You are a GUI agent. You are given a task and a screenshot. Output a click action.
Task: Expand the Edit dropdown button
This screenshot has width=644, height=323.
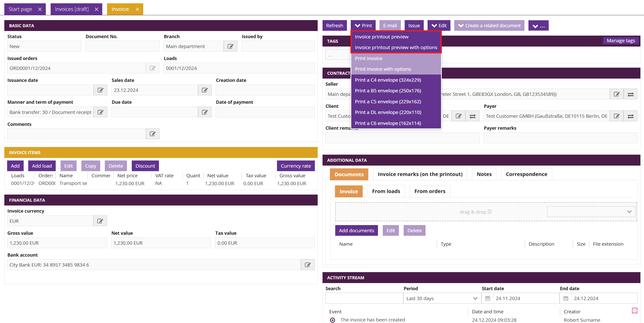click(439, 25)
